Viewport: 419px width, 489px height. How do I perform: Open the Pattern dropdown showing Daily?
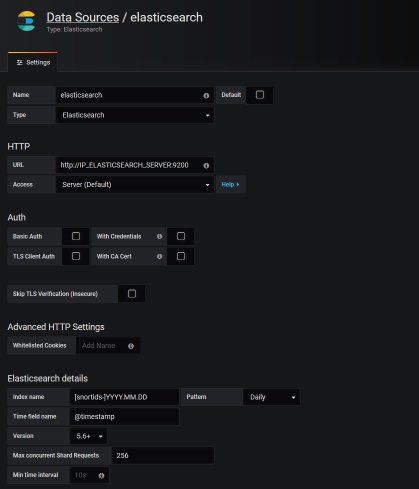271,397
